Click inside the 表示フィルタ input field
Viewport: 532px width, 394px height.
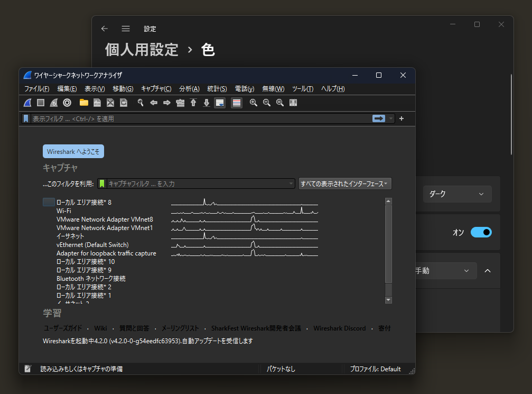click(x=202, y=118)
